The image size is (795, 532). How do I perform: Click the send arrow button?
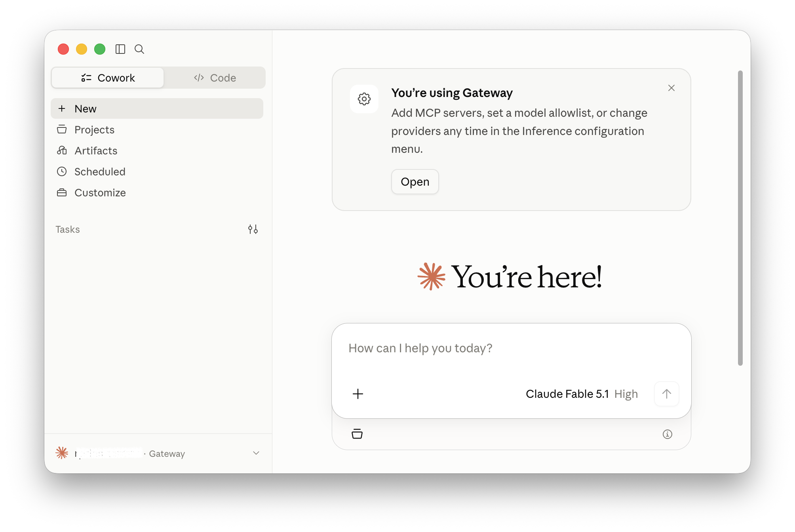point(667,394)
